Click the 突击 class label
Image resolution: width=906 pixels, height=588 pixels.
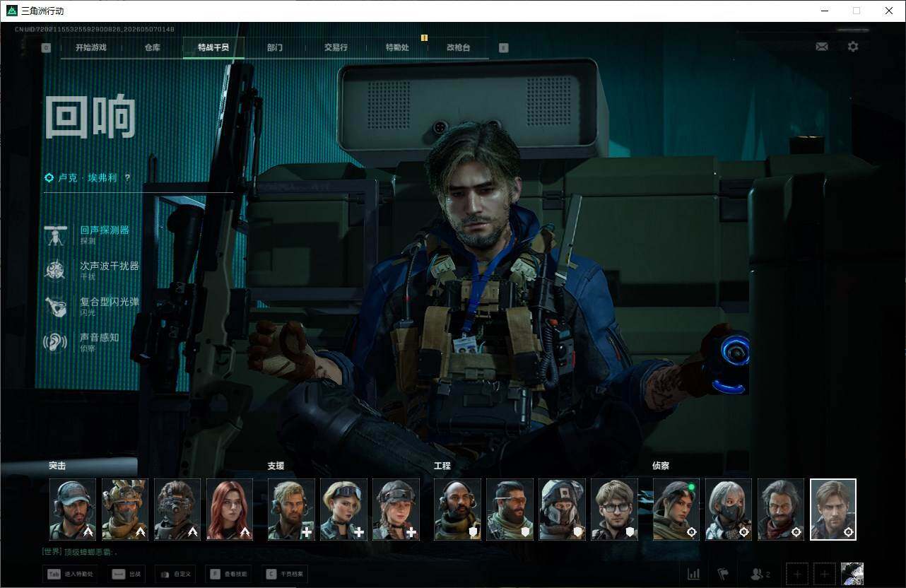coord(57,466)
